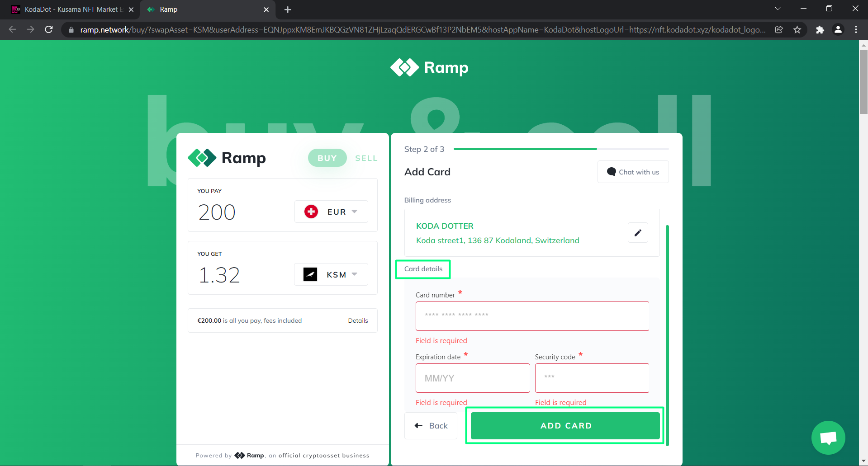Image resolution: width=868 pixels, height=466 pixels.
Task: Bookmark this page with star icon
Action: [x=797, y=30]
